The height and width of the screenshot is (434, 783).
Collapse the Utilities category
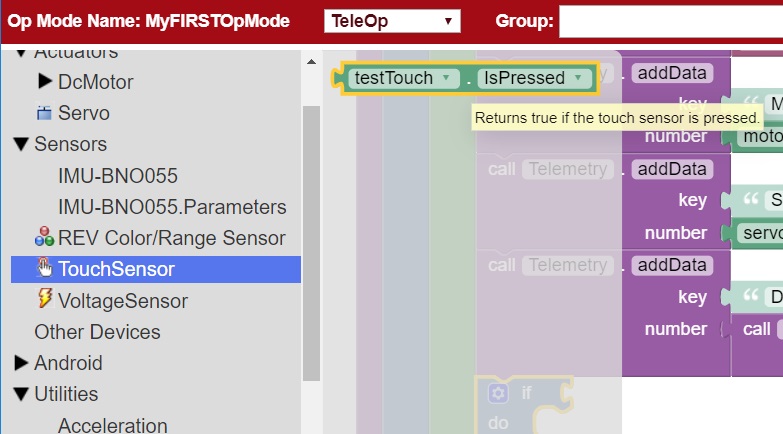click(21, 394)
